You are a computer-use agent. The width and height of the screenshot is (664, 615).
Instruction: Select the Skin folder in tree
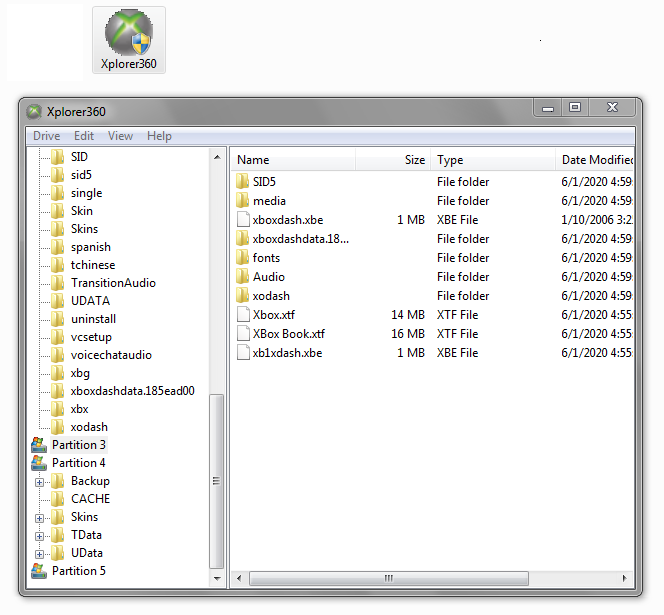(x=82, y=211)
